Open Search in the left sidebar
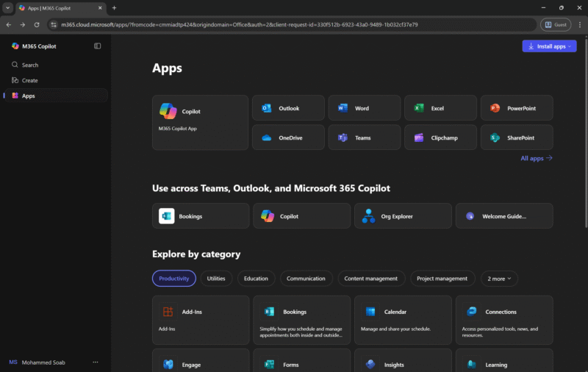 point(56,65)
